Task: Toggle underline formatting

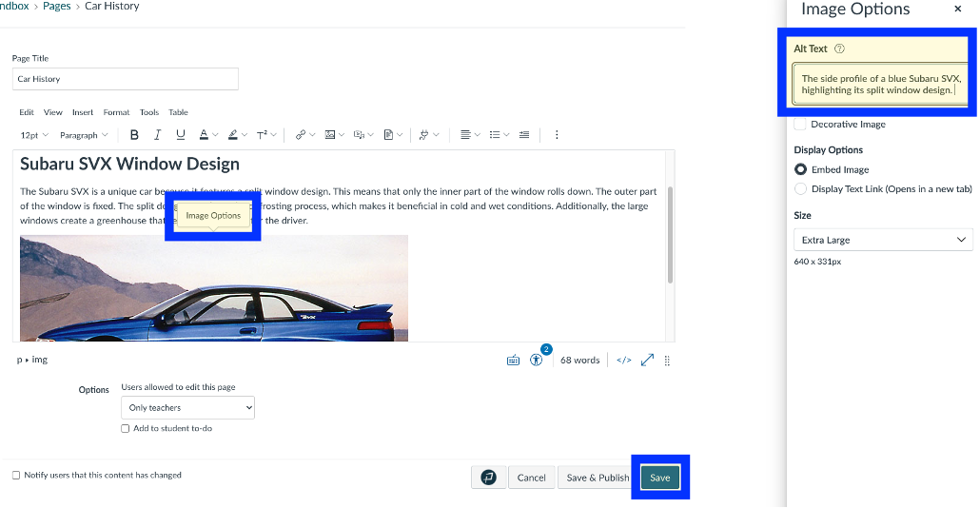Action: point(181,135)
